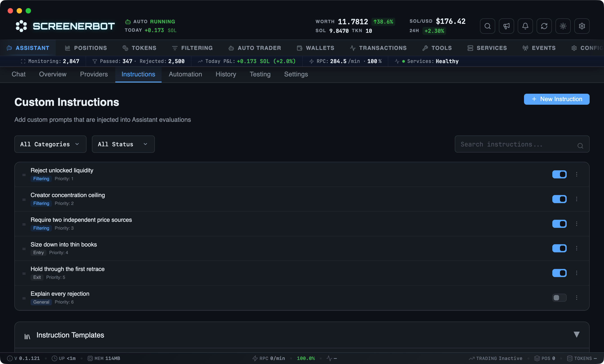Screen dimensions: 604x364
Task: Click the uptime clock icon in status bar
Action: click(54, 358)
